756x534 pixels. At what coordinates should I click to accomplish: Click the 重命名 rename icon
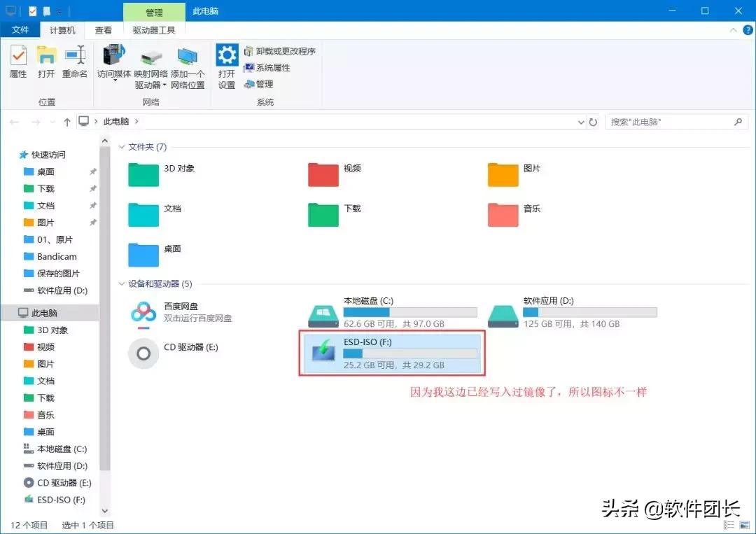[x=74, y=62]
